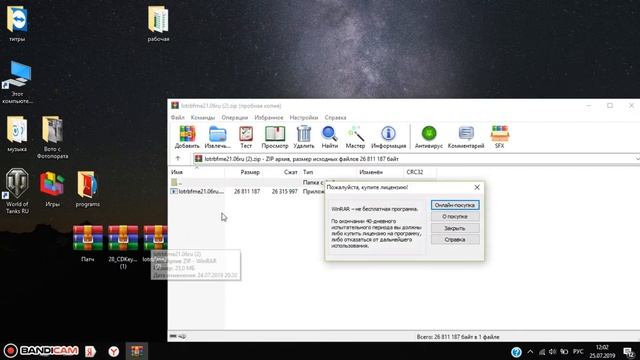Click the Тест toolbar icon
The height and width of the screenshot is (360, 640).
pyautogui.click(x=246, y=137)
